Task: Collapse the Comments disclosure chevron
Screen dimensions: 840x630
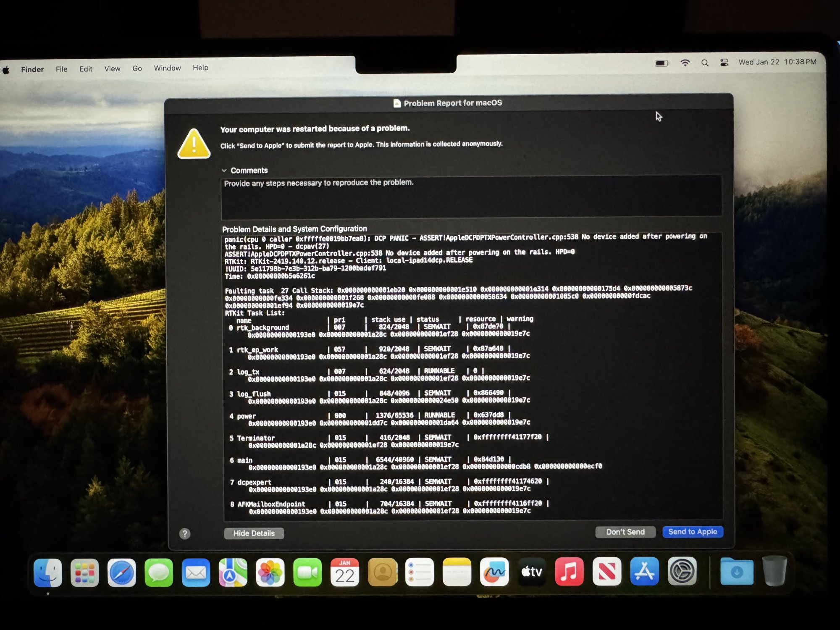Action: click(x=224, y=171)
